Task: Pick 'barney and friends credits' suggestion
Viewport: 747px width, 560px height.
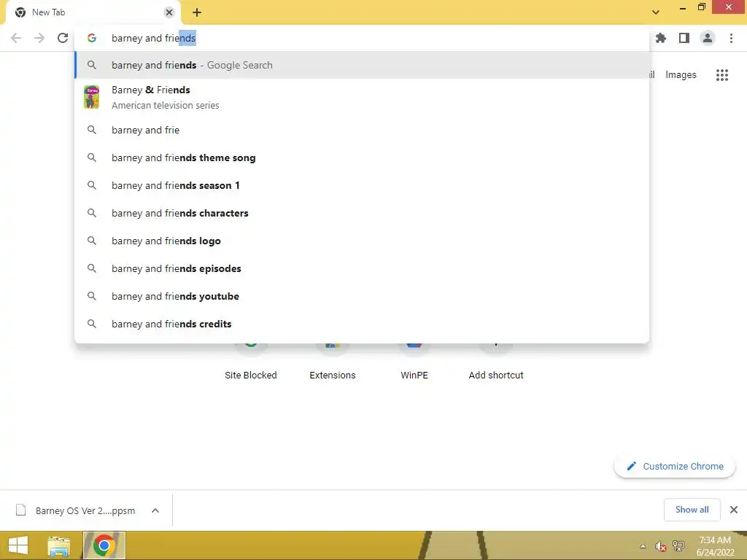Action: (362, 323)
